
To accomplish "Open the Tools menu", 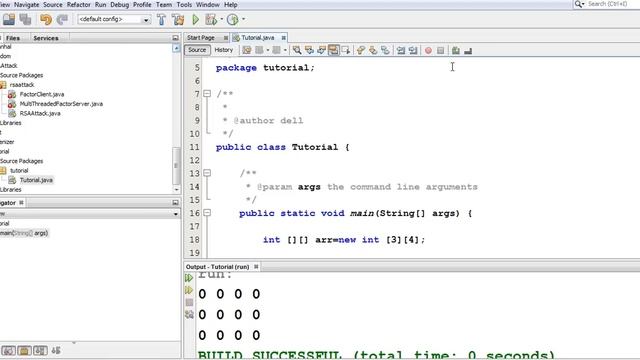I will [184, 4].
